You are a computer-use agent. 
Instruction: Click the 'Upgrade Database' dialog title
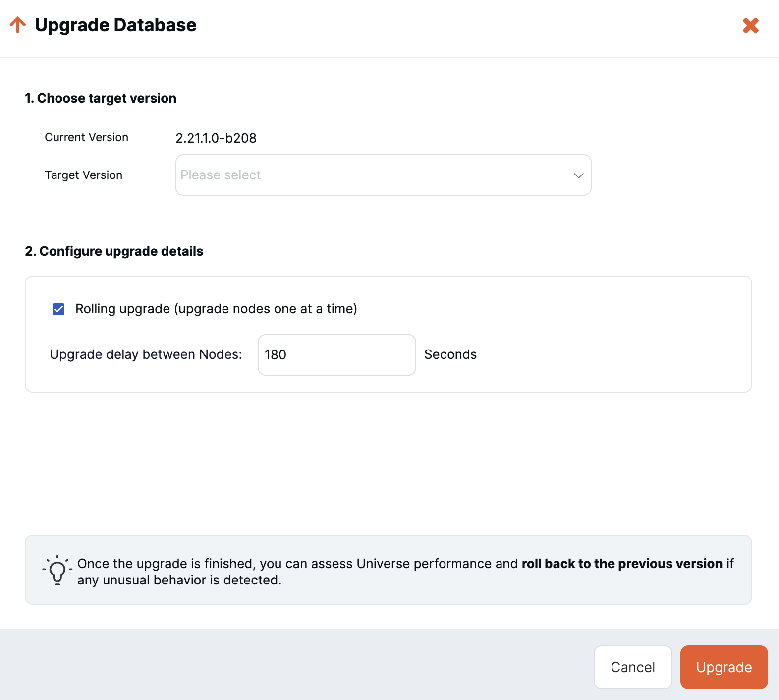pyautogui.click(x=115, y=25)
